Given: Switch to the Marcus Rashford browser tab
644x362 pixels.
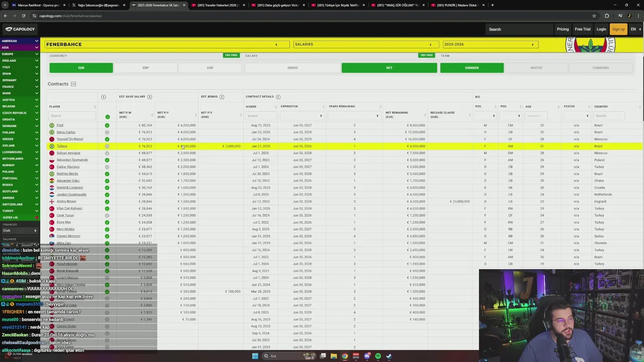Looking at the screenshot, I should [39, 5].
